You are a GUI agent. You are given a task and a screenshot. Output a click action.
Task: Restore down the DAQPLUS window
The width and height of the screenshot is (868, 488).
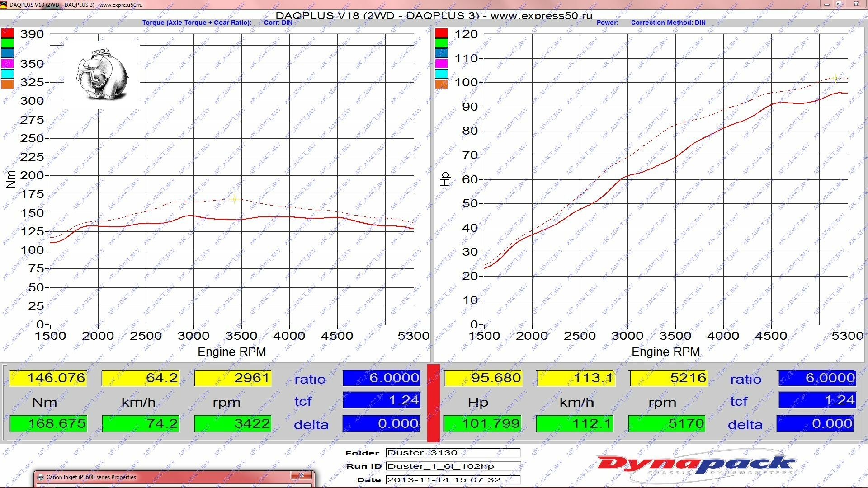(838, 4)
